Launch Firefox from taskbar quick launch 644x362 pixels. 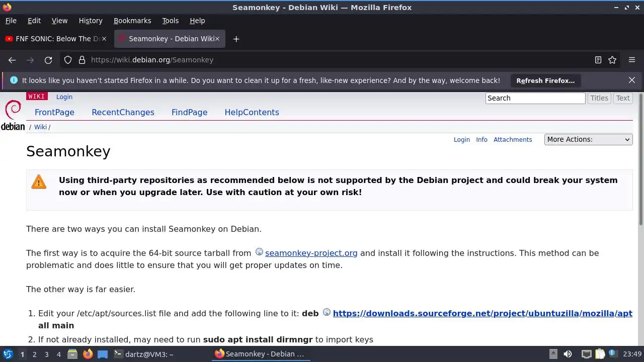coord(88,354)
